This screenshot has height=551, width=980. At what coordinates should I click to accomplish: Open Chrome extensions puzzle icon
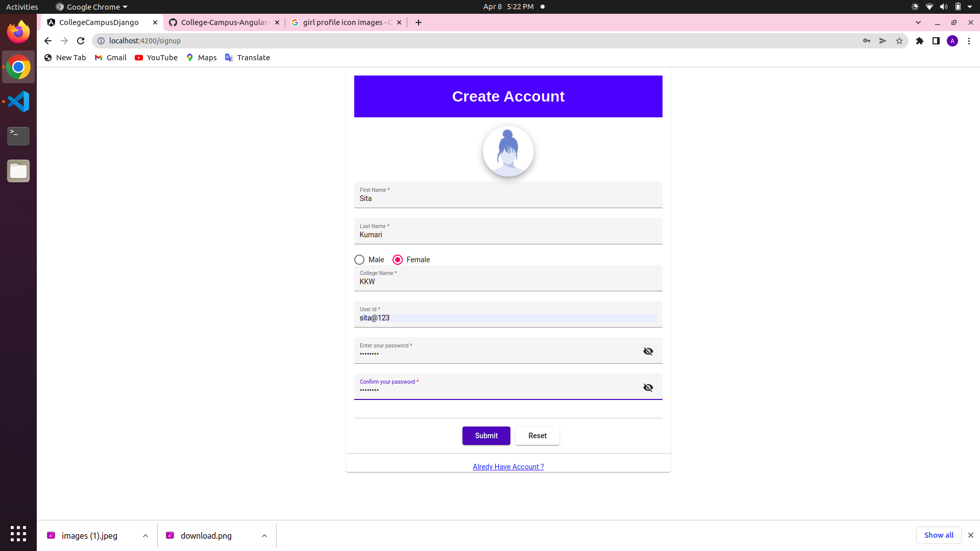click(920, 41)
